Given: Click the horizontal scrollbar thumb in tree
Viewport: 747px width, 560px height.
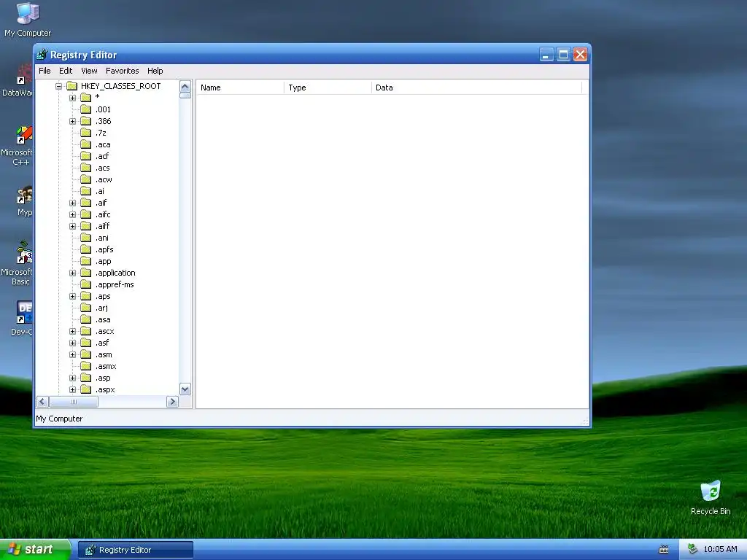Looking at the screenshot, I should (74, 402).
